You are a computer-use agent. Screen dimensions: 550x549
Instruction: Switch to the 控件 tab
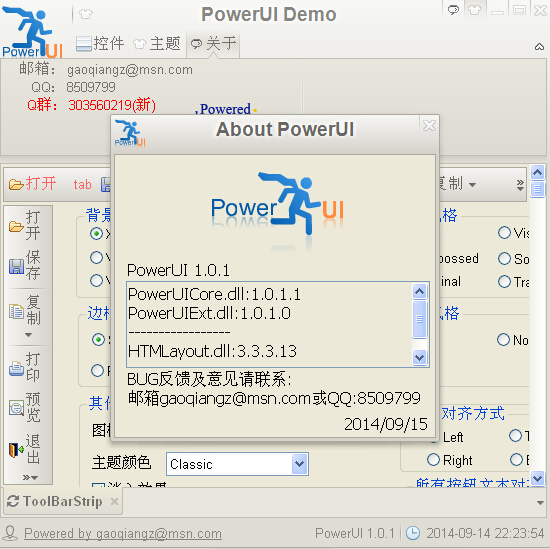100,43
